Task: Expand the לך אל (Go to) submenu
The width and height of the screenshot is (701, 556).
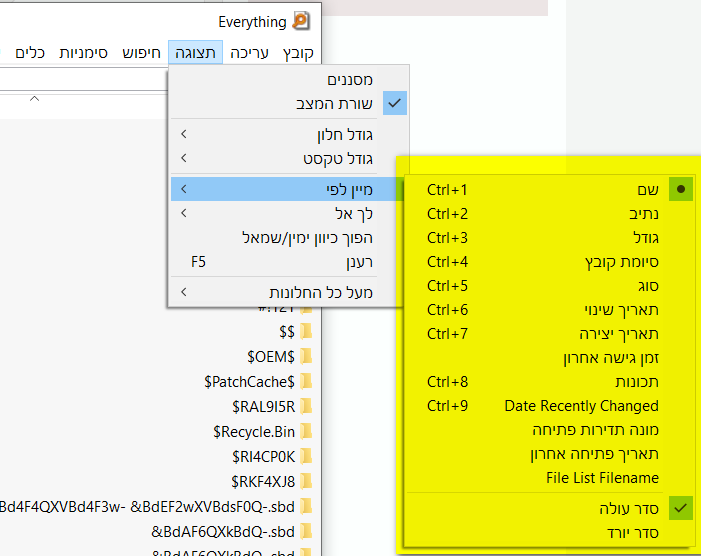Action: coord(289,213)
